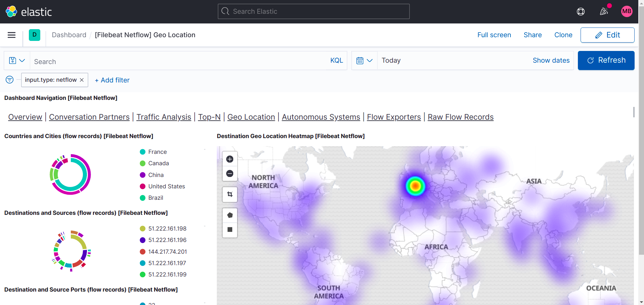Click the 51.222.161.198 legend entry
Viewport: 644px width, 305px height.
click(x=163, y=229)
